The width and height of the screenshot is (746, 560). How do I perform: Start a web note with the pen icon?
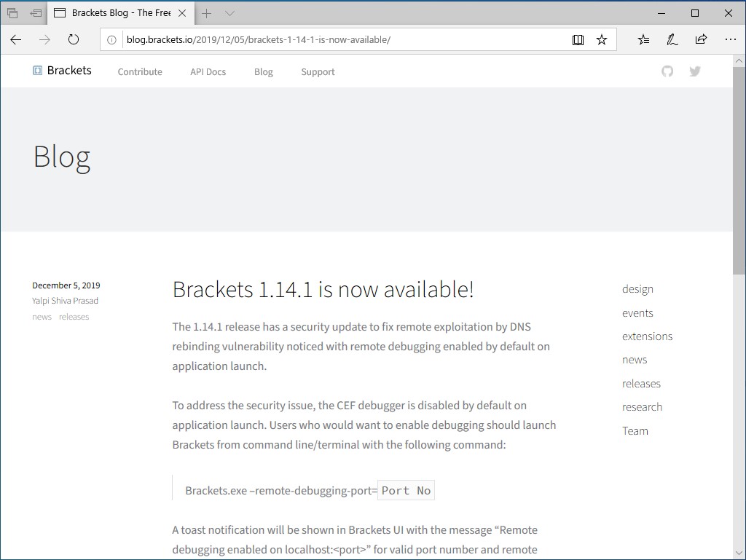tap(671, 40)
